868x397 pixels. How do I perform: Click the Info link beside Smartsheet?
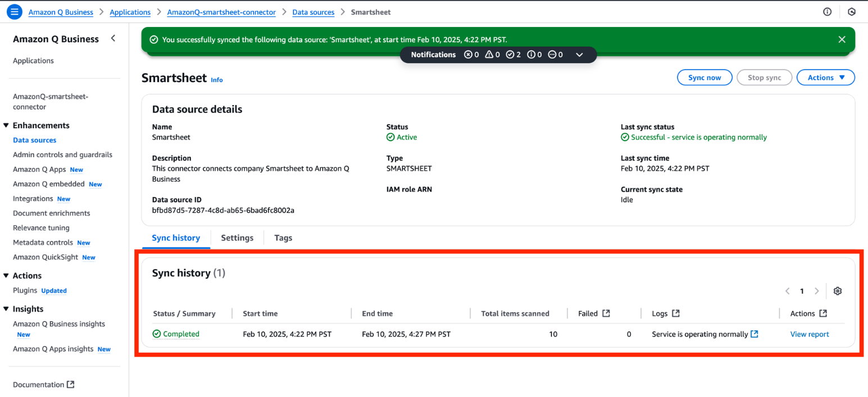217,80
